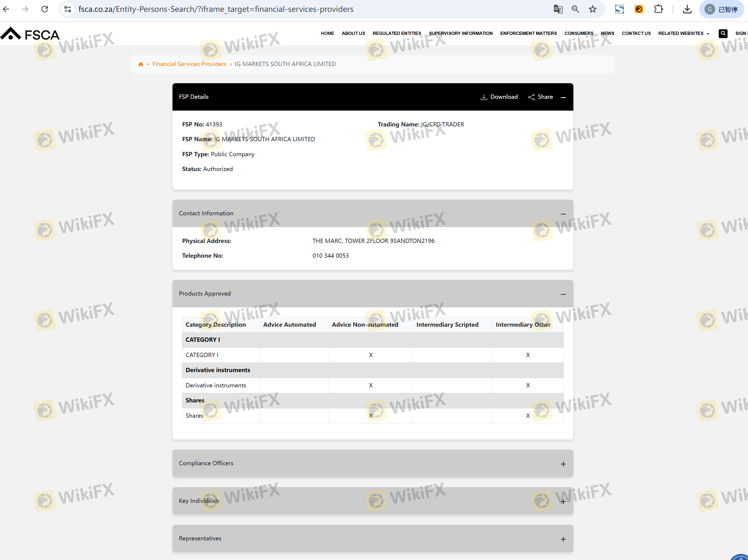
Task: Collapse the Contact Information section
Action: 563,214
